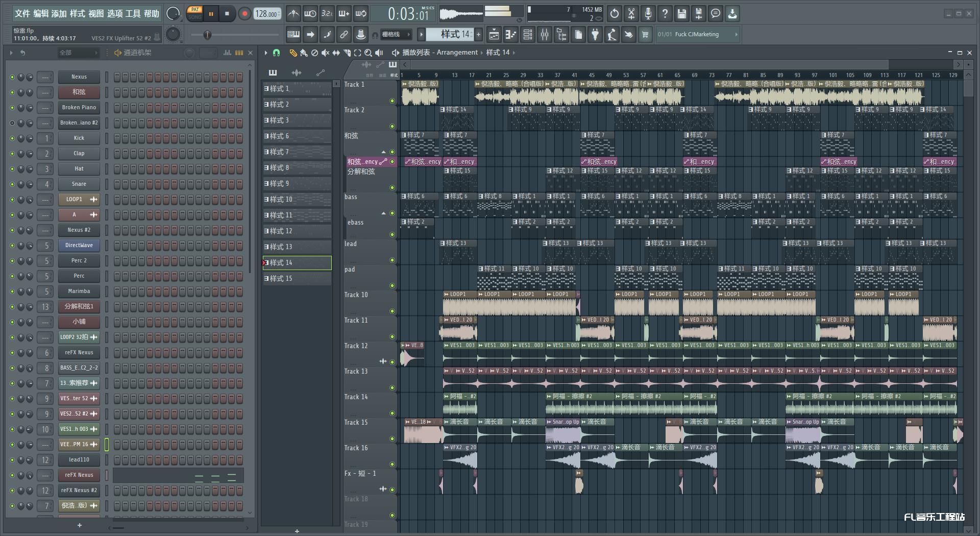This screenshot has width=980, height=536.
Task: Mute the Nexus channel LED
Action: tap(12, 77)
